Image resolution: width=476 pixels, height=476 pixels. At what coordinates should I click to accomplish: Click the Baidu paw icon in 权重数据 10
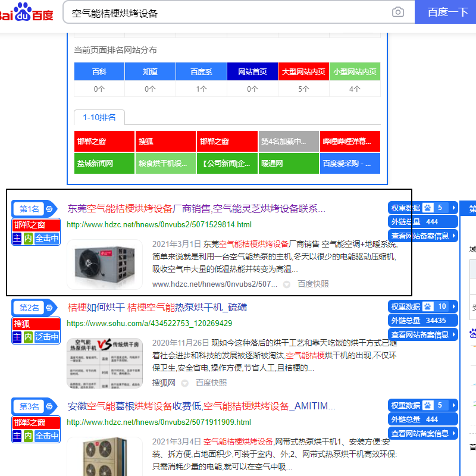[428, 306]
